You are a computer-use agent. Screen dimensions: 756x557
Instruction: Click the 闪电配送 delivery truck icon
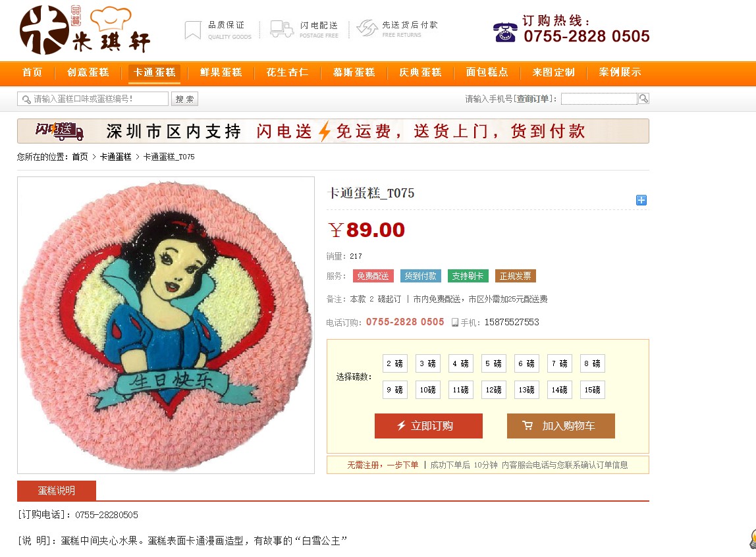point(282,29)
